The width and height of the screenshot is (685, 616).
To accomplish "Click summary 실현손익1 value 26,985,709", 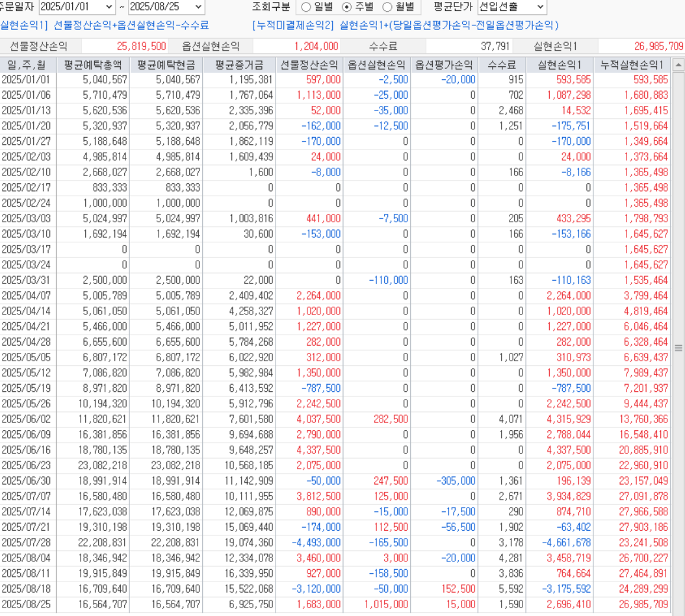I will (x=659, y=46).
